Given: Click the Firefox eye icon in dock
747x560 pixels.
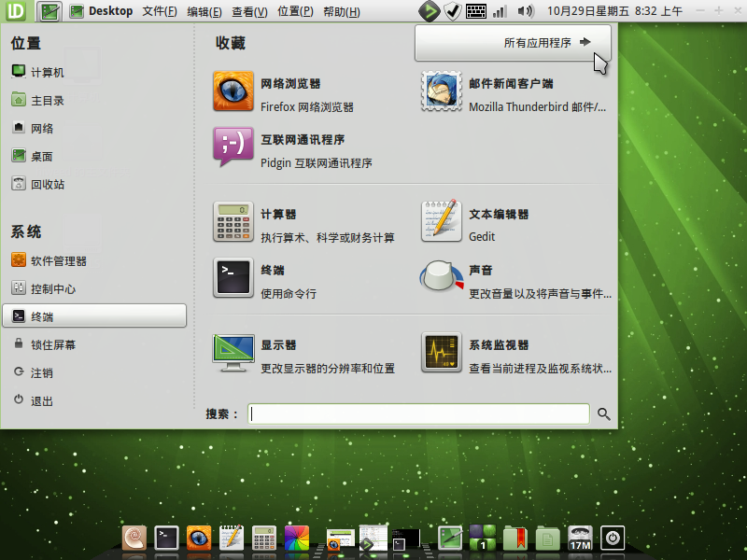Looking at the screenshot, I should pos(199,539).
